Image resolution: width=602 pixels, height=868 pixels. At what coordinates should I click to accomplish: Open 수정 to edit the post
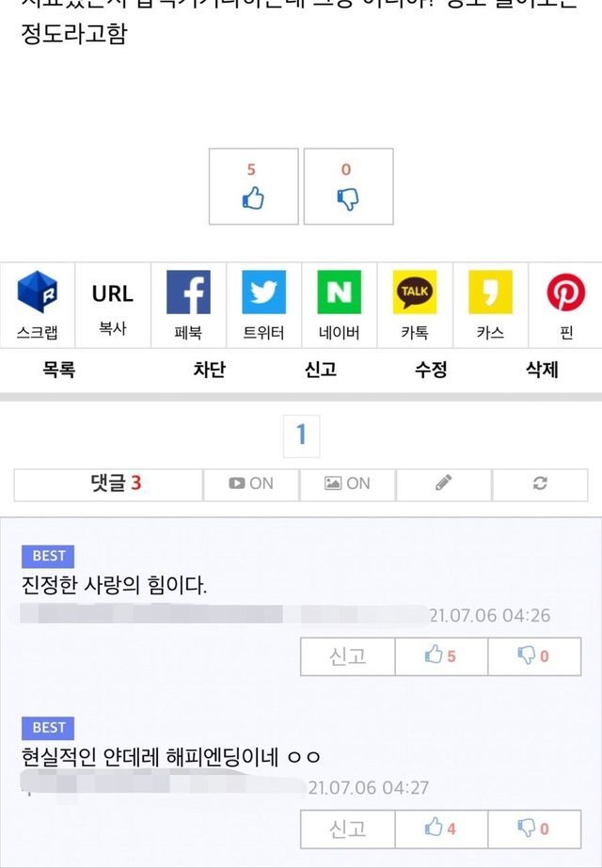[x=431, y=370]
